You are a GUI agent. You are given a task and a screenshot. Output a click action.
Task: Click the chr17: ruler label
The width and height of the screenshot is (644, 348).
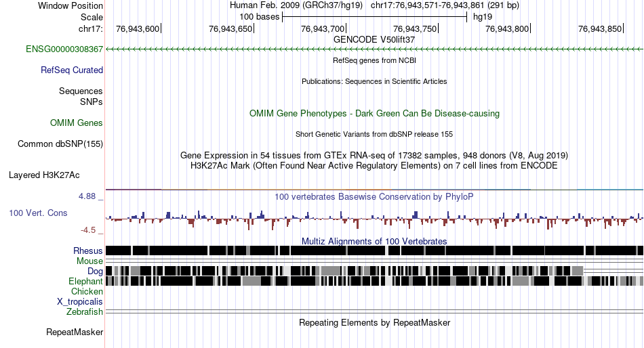coord(91,28)
